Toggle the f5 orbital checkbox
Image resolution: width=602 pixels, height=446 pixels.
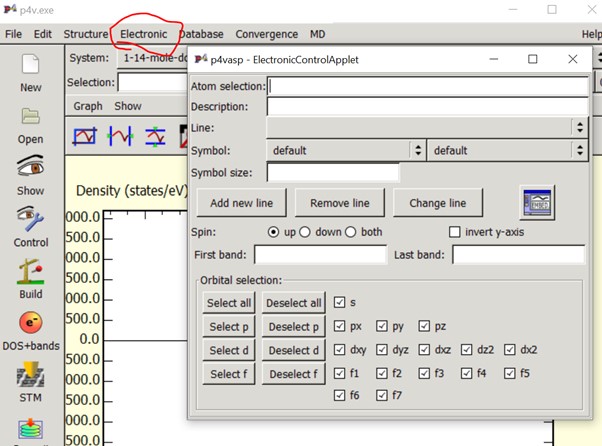click(509, 373)
